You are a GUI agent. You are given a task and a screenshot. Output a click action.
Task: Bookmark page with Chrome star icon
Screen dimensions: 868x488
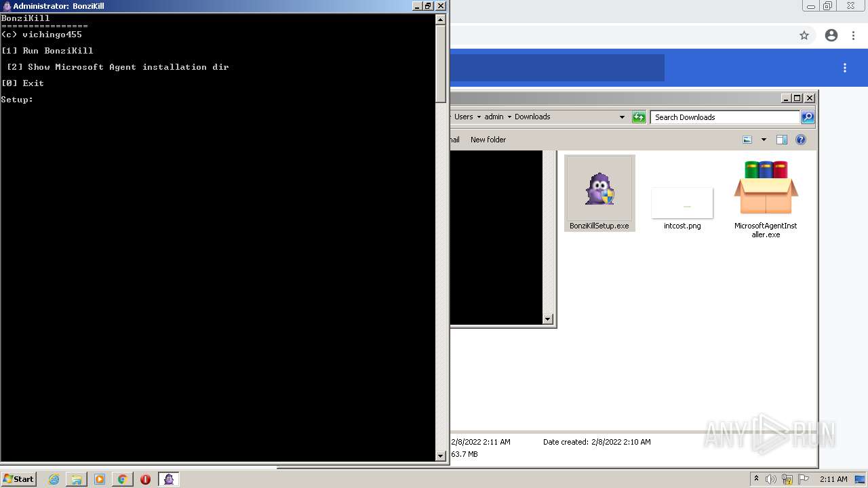click(804, 35)
